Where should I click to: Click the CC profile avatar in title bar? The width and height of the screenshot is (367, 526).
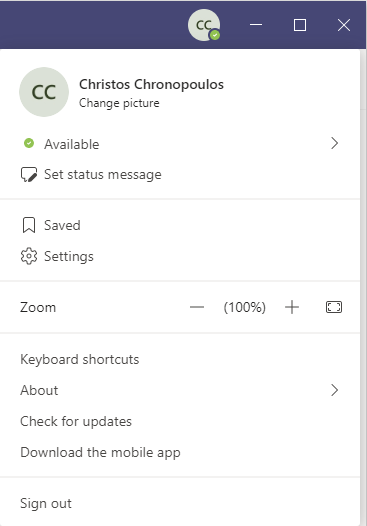204,25
